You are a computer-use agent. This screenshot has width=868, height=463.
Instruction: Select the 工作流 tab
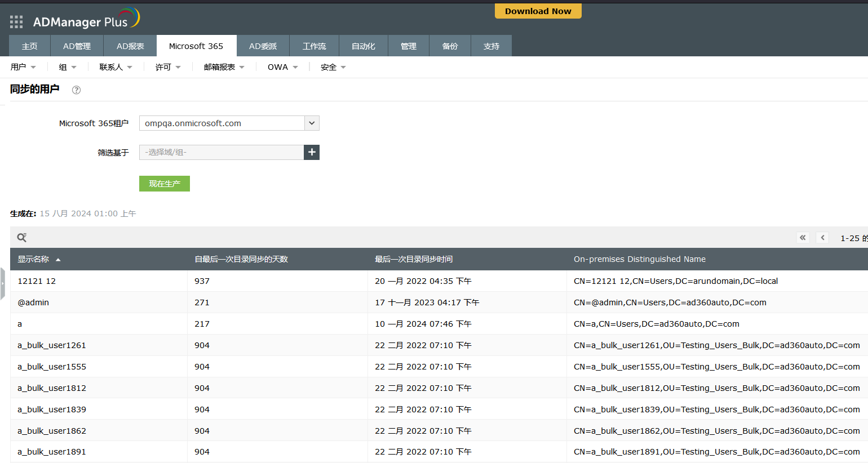pyautogui.click(x=314, y=46)
